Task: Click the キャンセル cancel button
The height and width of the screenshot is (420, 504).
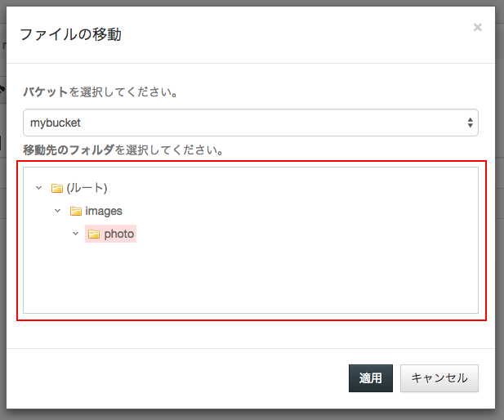Action: tap(439, 378)
